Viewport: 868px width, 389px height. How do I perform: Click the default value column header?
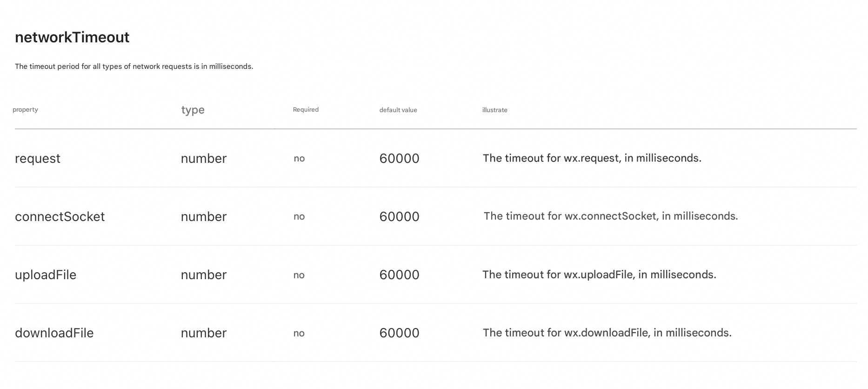pos(398,110)
